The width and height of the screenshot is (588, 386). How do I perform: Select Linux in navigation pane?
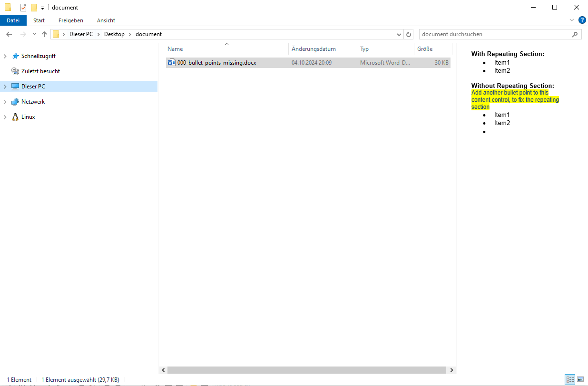[28, 117]
